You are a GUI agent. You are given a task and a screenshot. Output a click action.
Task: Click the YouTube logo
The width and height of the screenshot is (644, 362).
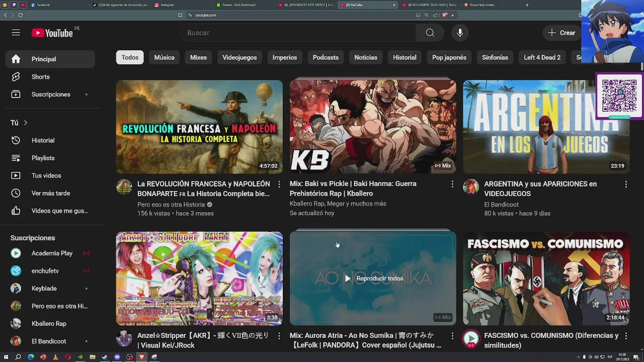coord(52,33)
